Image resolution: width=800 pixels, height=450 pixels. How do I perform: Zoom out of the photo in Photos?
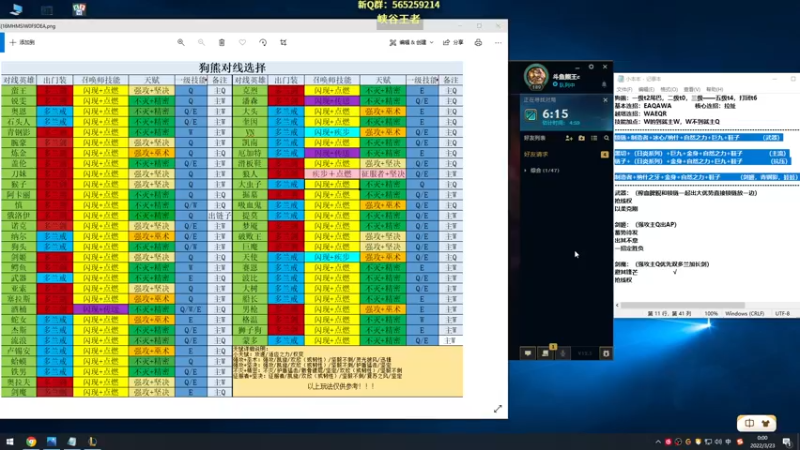[x=201, y=42]
